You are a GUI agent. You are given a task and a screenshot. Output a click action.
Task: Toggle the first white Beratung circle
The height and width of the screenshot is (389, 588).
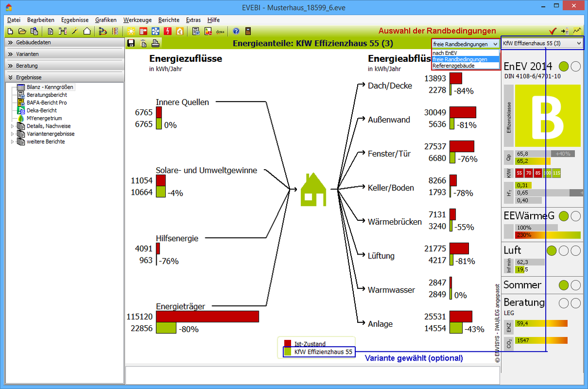point(564,303)
